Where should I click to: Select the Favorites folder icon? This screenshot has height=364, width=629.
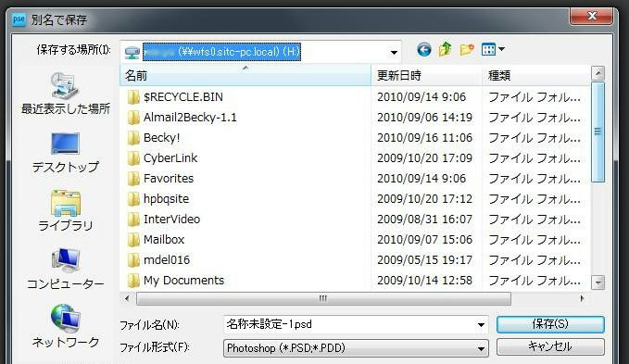(x=133, y=179)
